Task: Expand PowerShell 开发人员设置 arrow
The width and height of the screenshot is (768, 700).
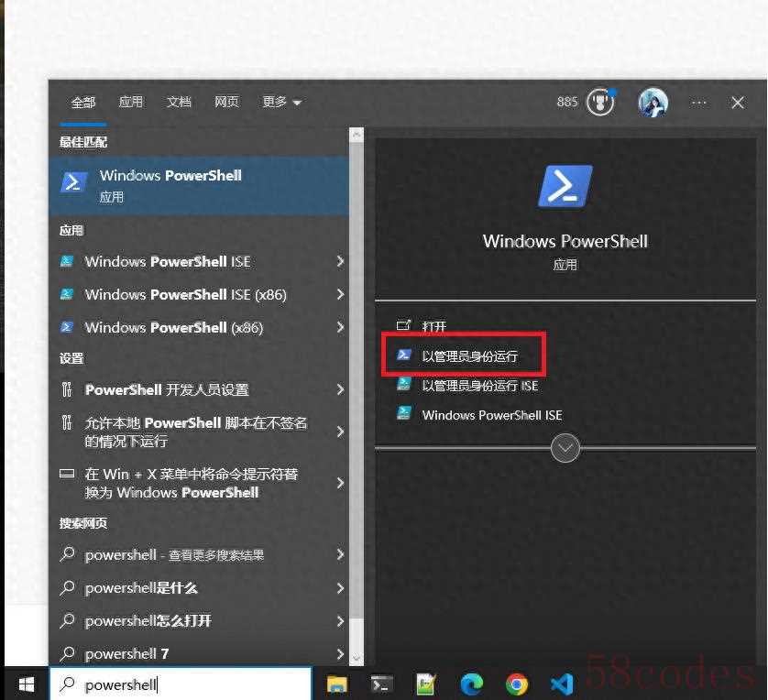Action: point(340,389)
